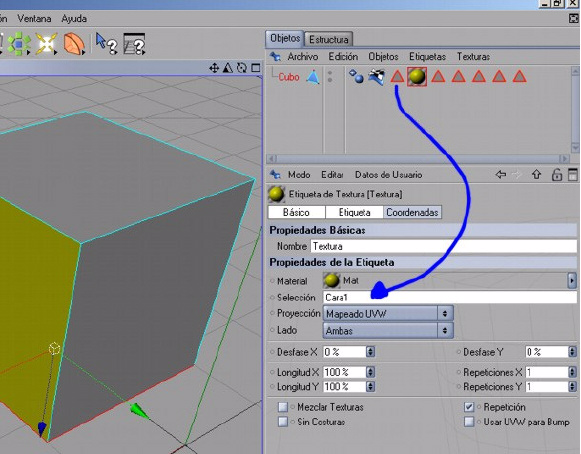Select the Phong tag on Cubo
581x454 pixels.
356,77
